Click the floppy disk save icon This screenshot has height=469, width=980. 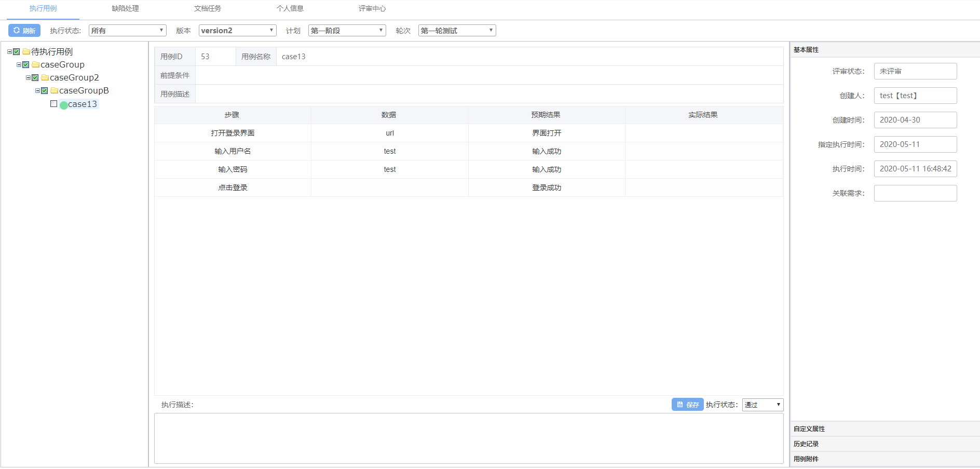click(679, 405)
